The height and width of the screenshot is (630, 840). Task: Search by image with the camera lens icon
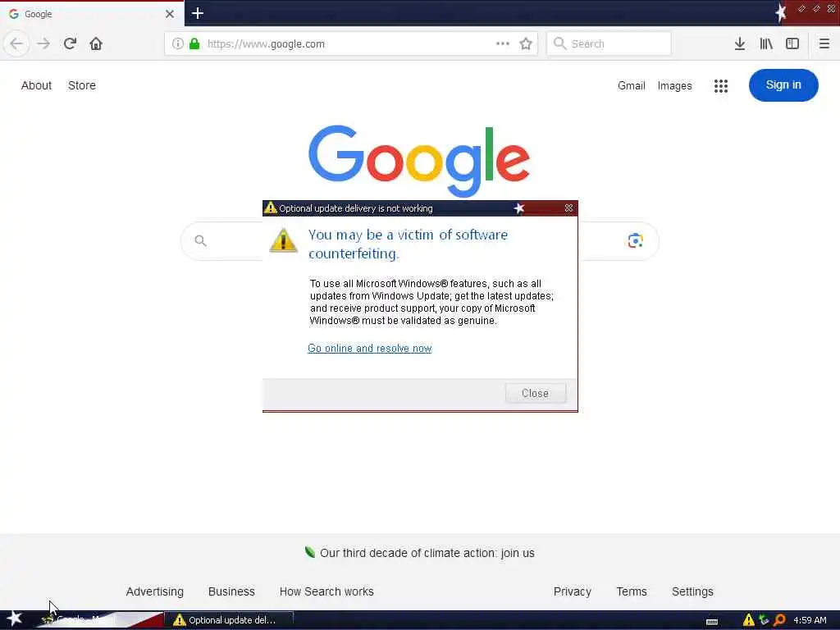pyautogui.click(x=636, y=241)
